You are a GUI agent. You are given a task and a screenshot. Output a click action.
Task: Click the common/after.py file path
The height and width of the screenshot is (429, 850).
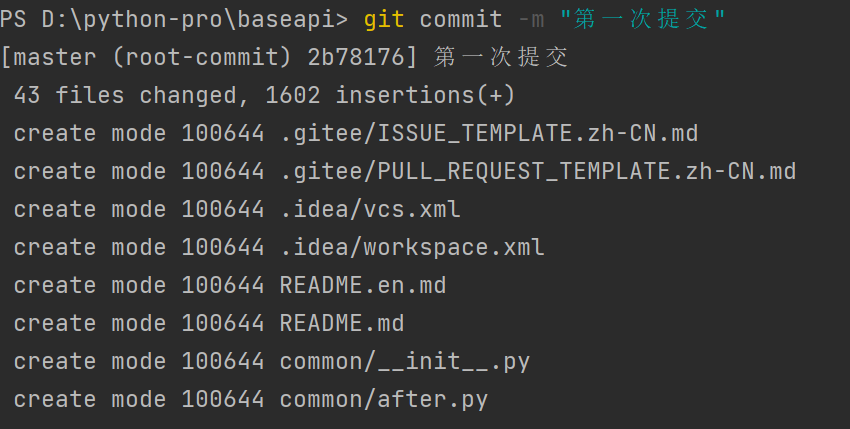(384, 400)
